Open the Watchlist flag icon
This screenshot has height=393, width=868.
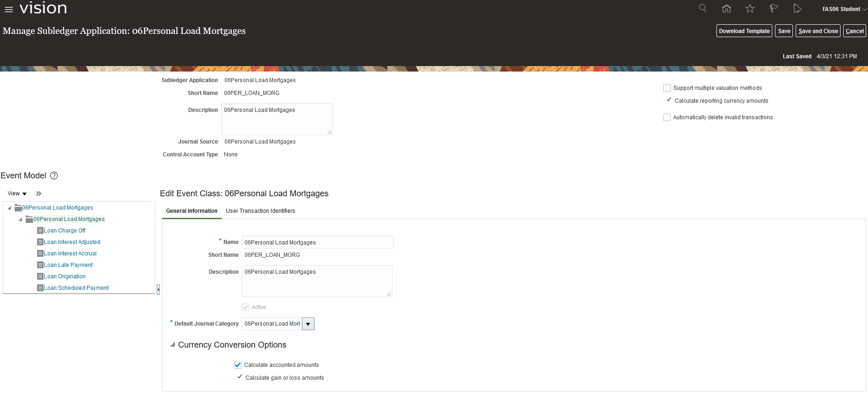click(x=774, y=9)
